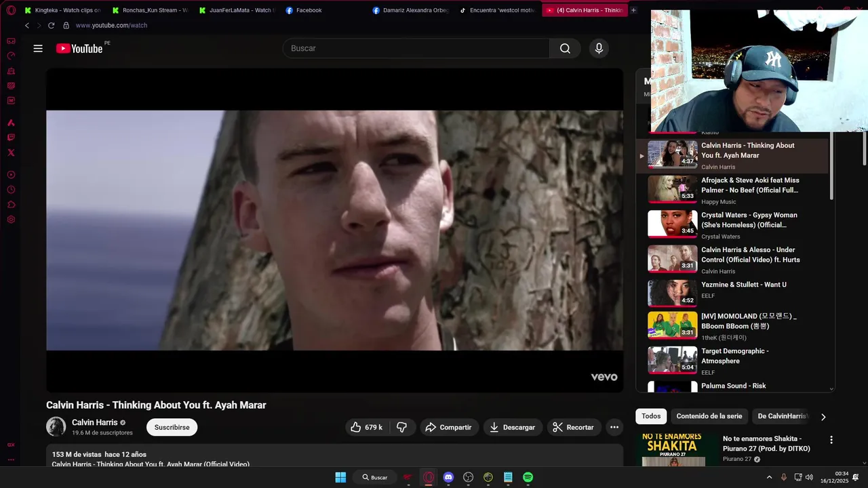The image size is (868, 488).
Task: Click 153 M de vistas description text
Action: tap(99, 454)
